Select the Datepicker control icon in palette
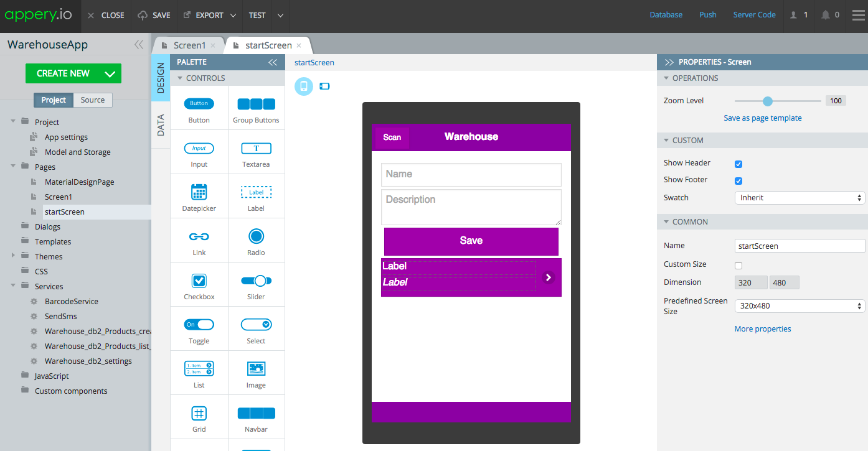The width and height of the screenshot is (868, 451). coord(199,192)
